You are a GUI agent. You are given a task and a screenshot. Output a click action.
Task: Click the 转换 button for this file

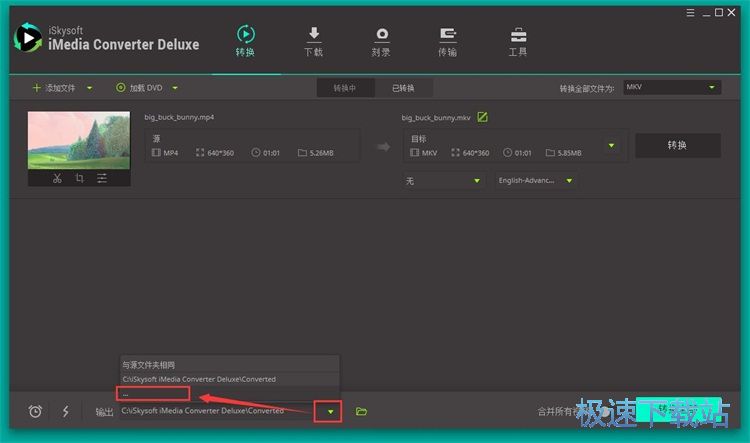(x=678, y=145)
